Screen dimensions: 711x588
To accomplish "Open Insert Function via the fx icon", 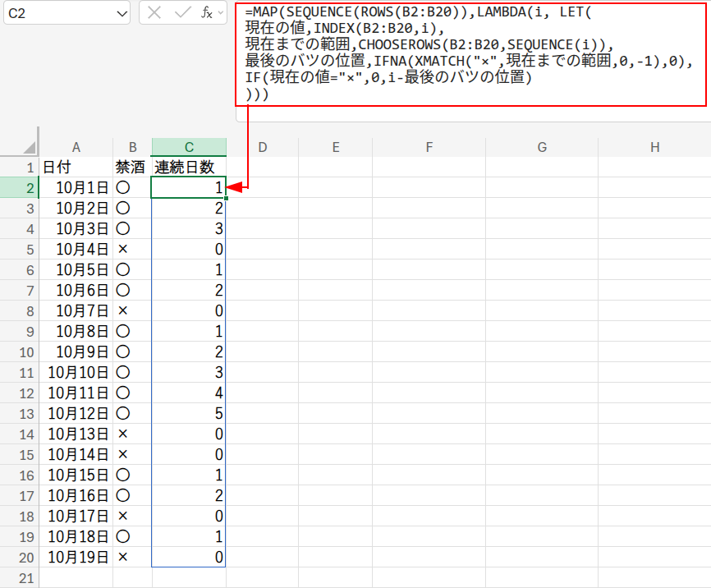I will (x=207, y=13).
